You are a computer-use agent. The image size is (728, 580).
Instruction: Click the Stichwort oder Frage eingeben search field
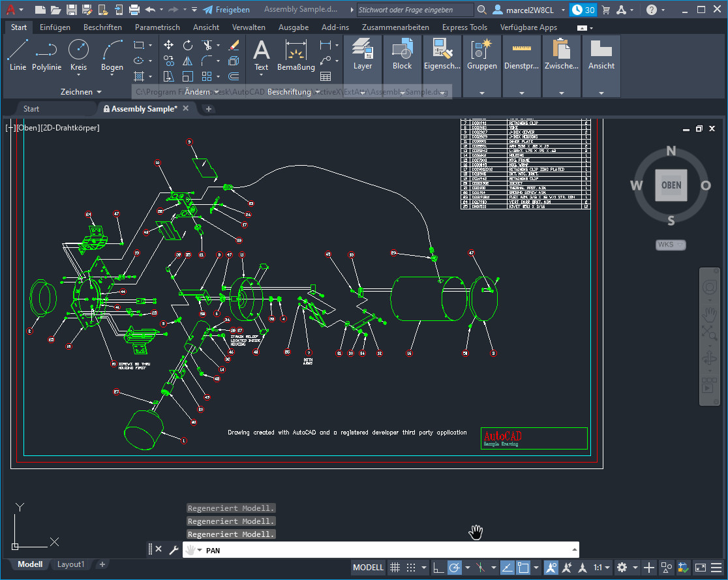[415, 10]
